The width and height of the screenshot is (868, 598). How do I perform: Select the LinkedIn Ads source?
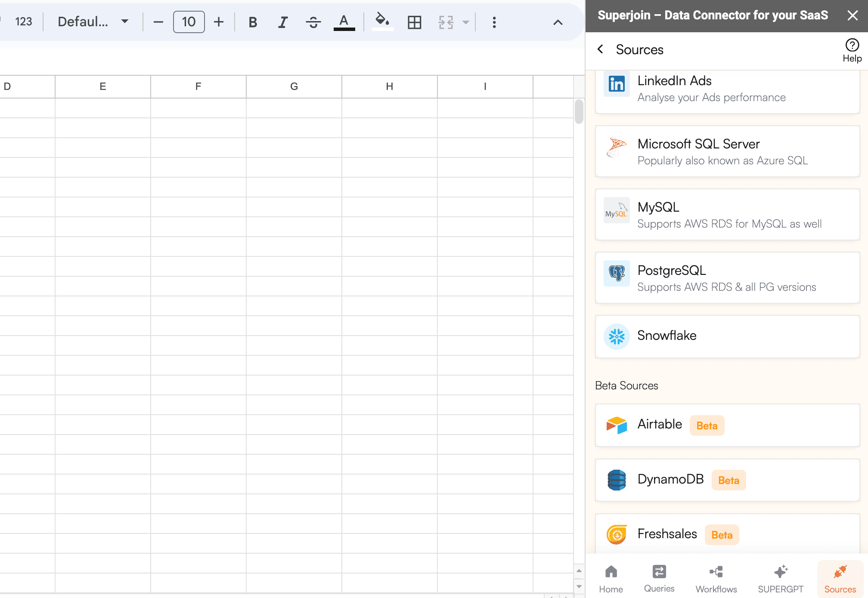(x=727, y=91)
